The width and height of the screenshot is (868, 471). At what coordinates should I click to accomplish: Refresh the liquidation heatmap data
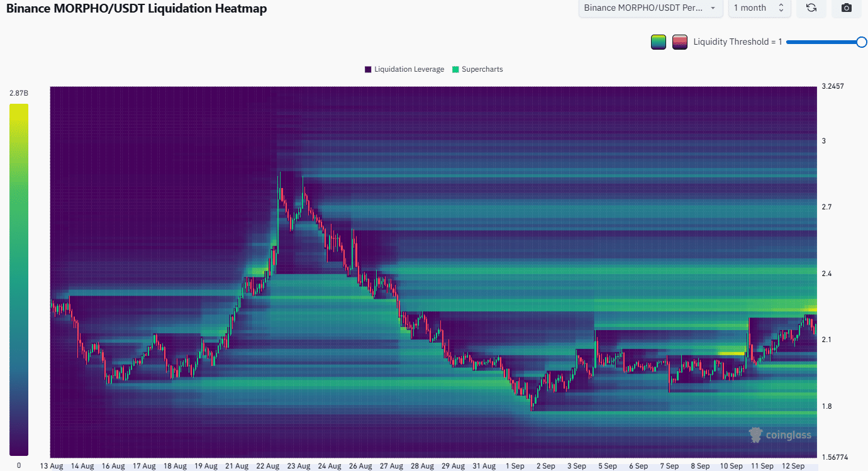pyautogui.click(x=811, y=8)
